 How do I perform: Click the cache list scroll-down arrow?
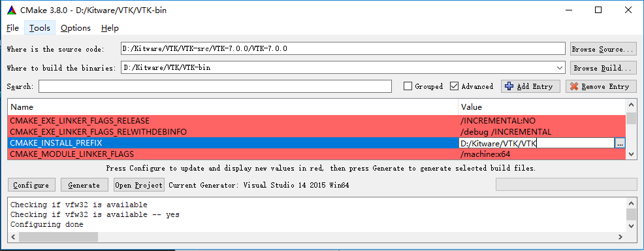(x=631, y=154)
